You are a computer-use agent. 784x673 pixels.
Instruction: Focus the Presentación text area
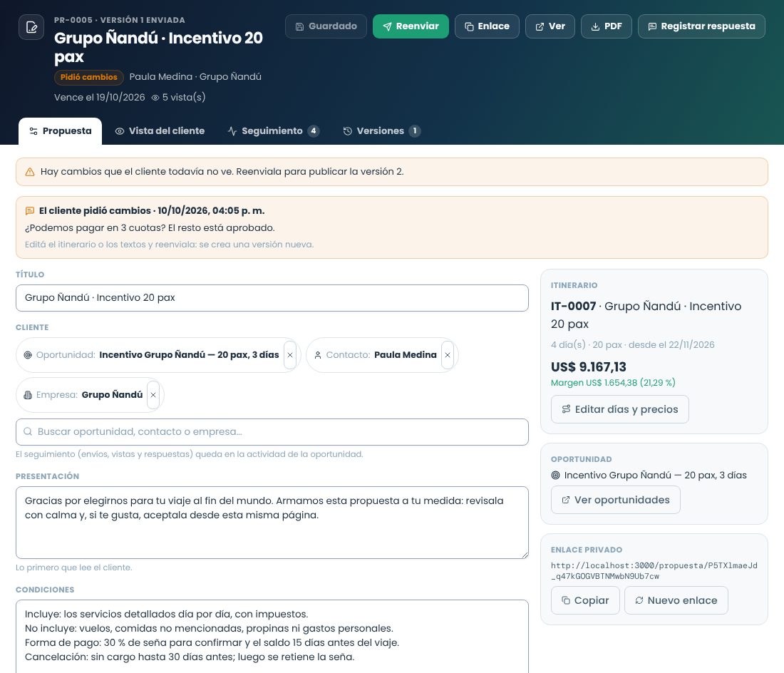pyautogui.click(x=272, y=523)
